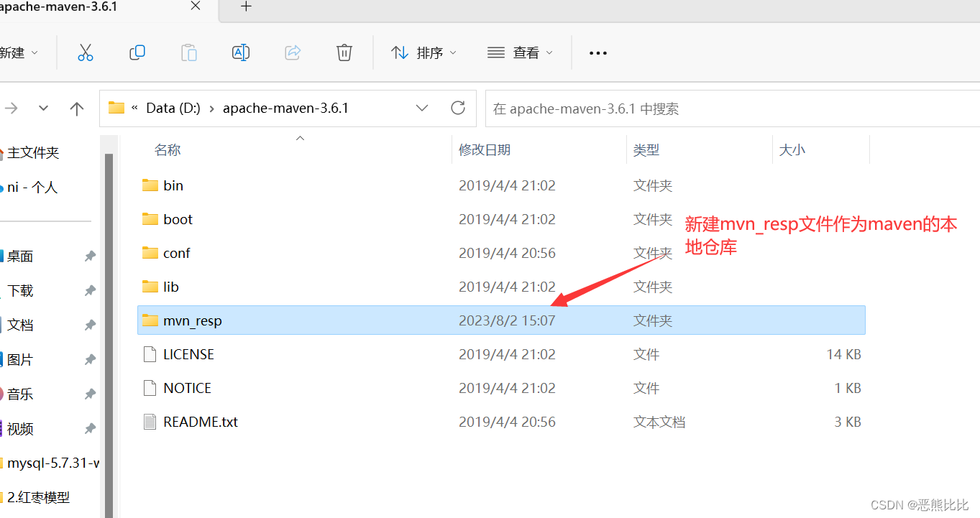Viewport: 980px width, 518px height.
Task: Select the conf folder icon
Action: tap(150, 253)
